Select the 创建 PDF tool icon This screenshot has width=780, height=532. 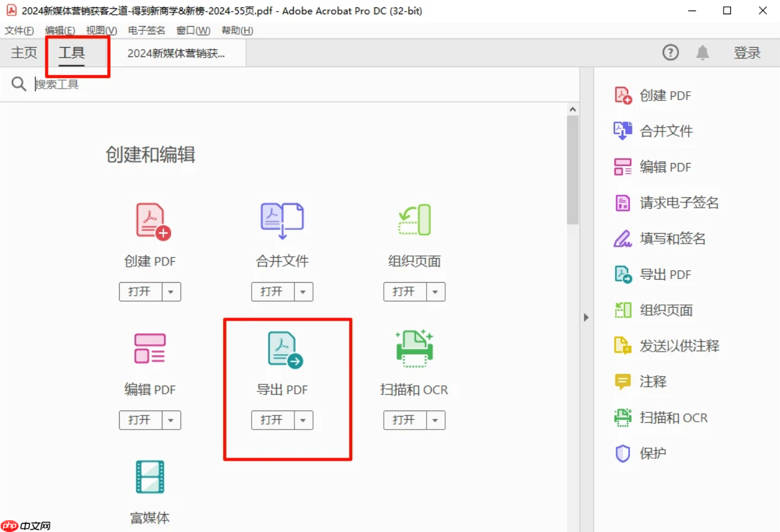(x=149, y=220)
